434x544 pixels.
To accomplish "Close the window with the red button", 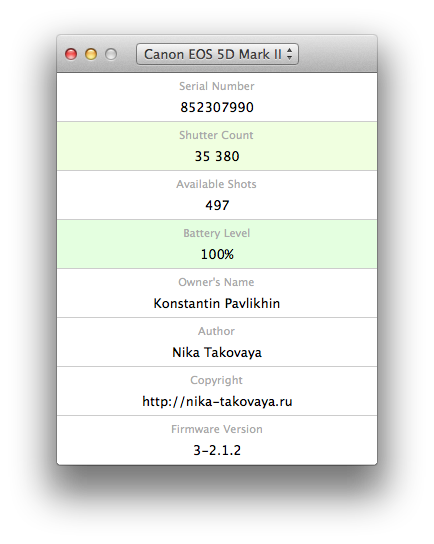I will pos(71,54).
